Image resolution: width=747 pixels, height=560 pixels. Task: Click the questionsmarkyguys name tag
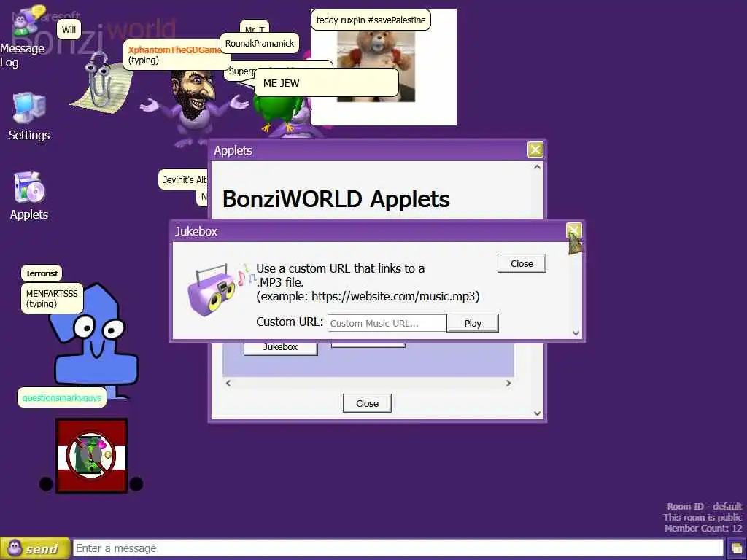pos(62,397)
